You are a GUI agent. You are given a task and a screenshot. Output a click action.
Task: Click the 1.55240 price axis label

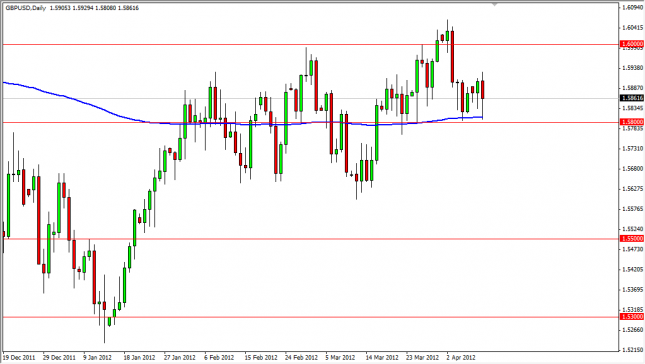(x=633, y=229)
